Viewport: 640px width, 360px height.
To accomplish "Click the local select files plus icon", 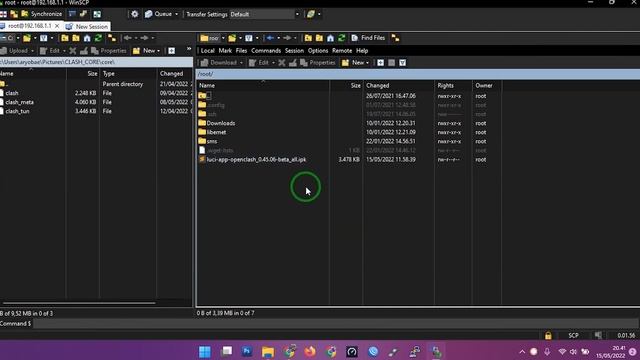I will click(171, 51).
